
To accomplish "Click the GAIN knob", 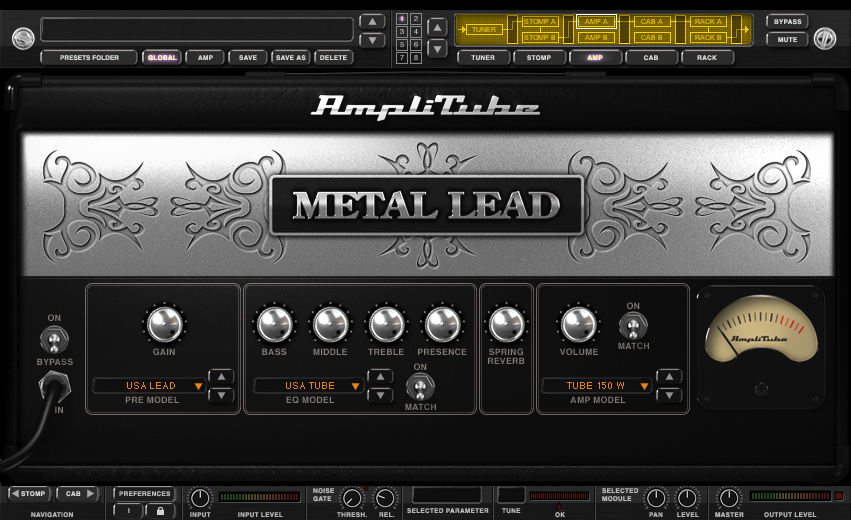I will point(164,324).
